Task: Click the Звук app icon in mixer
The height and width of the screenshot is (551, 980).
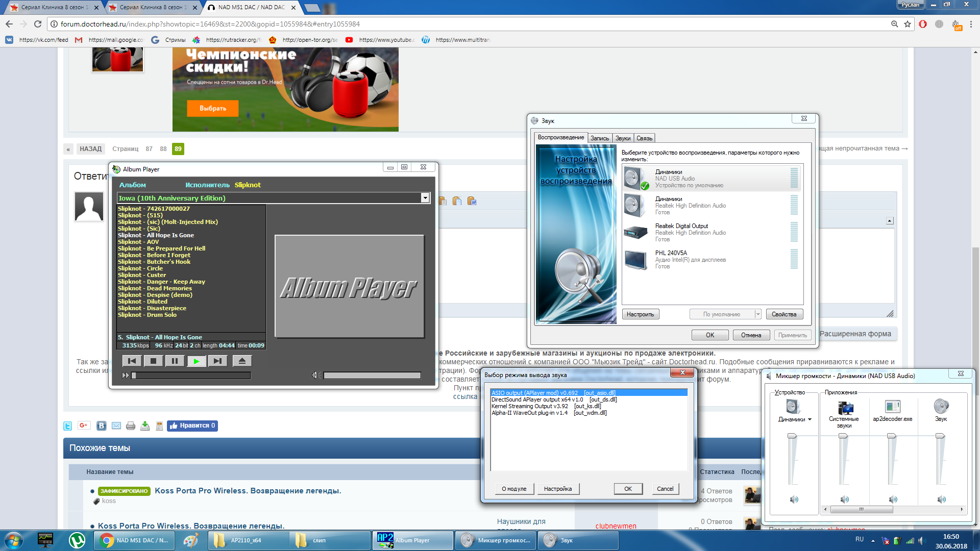Action: point(941,406)
